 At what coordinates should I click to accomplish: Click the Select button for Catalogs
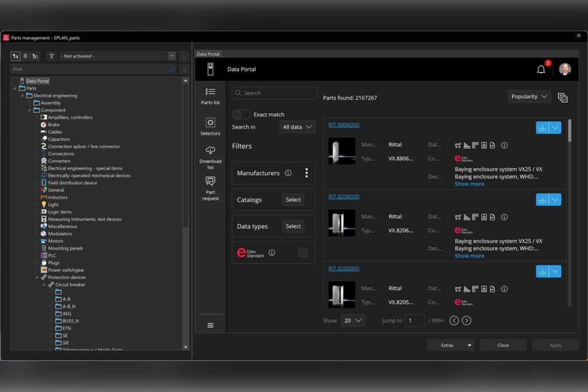pyautogui.click(x=293, y=200)
